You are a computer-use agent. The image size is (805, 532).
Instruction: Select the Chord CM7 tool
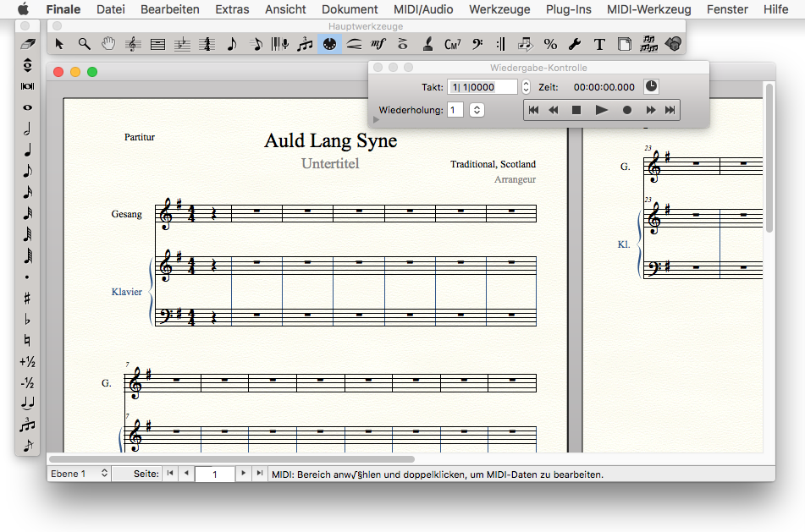point(452,44)
